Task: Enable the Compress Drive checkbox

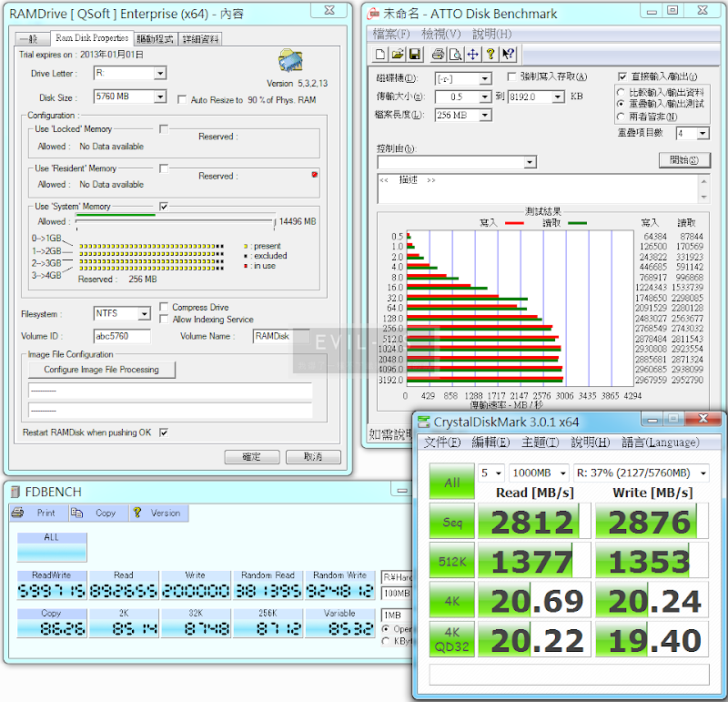Action: click(164, 307)
